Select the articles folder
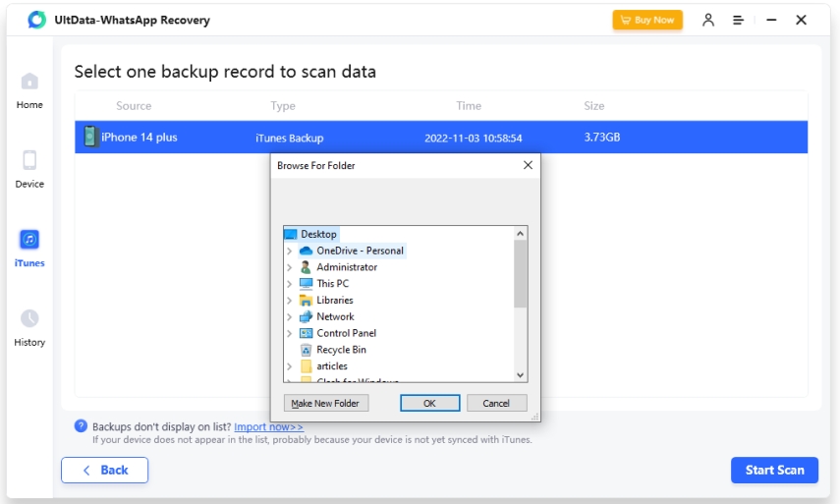The width and height of the screenshot is (840, 504). [332, 366]
